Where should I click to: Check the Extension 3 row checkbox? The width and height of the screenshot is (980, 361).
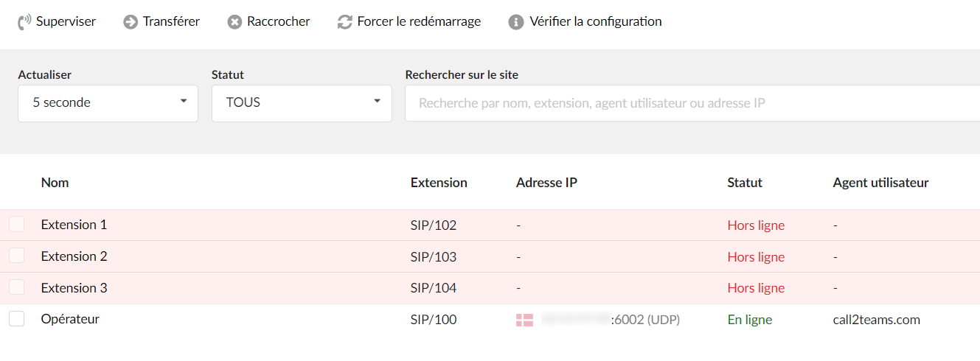click(x=17, y=287)
